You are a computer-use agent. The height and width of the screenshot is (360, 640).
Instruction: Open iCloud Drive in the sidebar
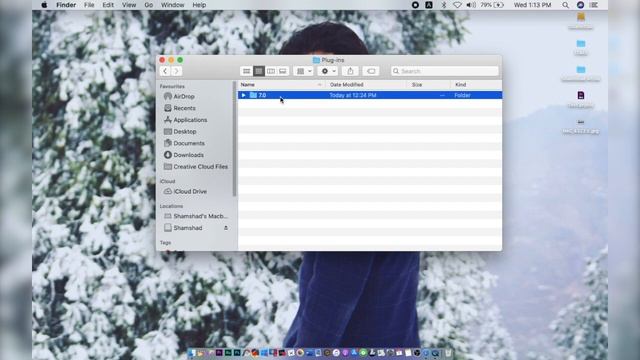pyautogui.click(x=190, y=191)
